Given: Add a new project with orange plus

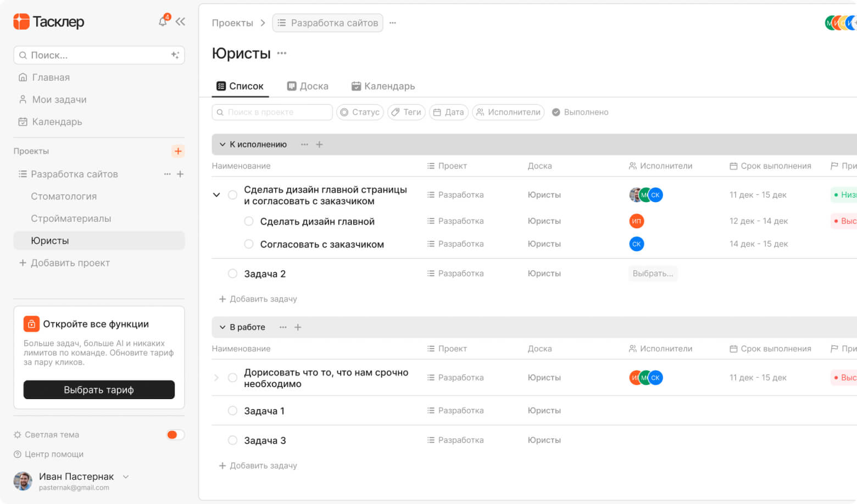Looking at the screenshot, I should pos(178,151).
